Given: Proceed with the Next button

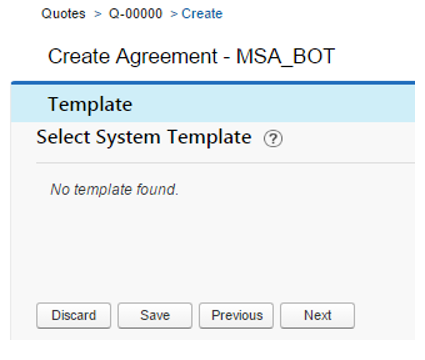Looking at the screenshot, I should click(317, 315).
